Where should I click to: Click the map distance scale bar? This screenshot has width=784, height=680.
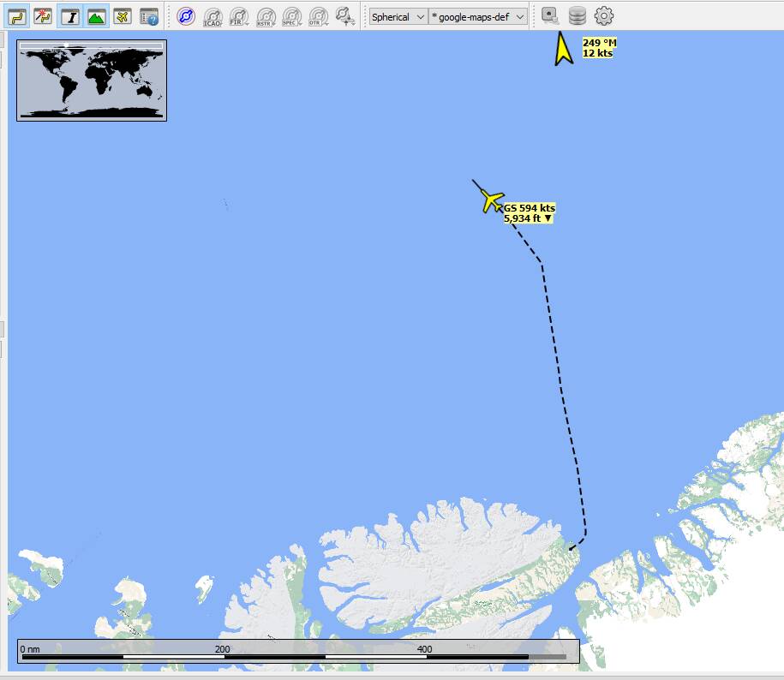[x=298, y=651]
